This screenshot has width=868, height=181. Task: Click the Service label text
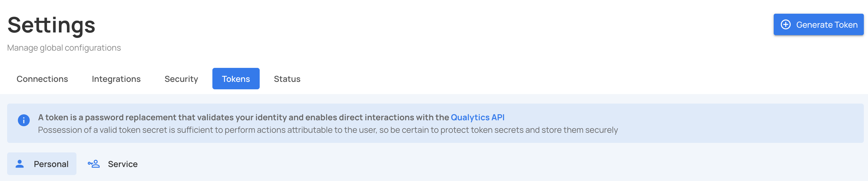pos(123,164)
